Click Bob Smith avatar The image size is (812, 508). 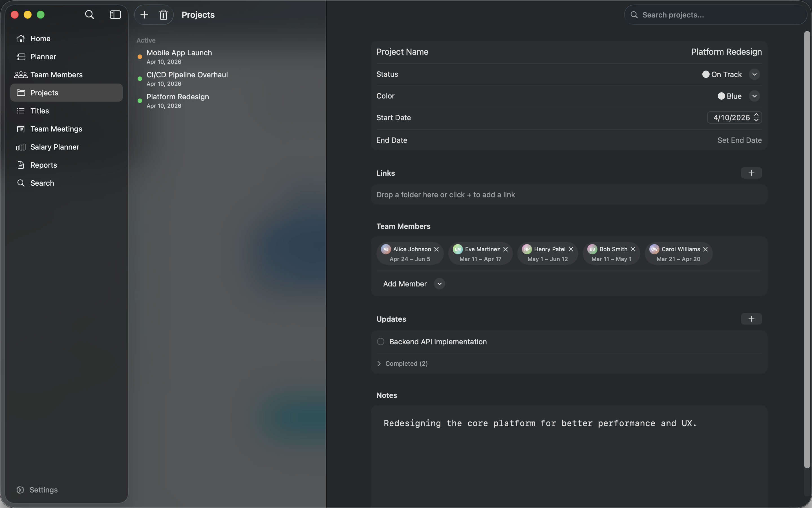592,249
